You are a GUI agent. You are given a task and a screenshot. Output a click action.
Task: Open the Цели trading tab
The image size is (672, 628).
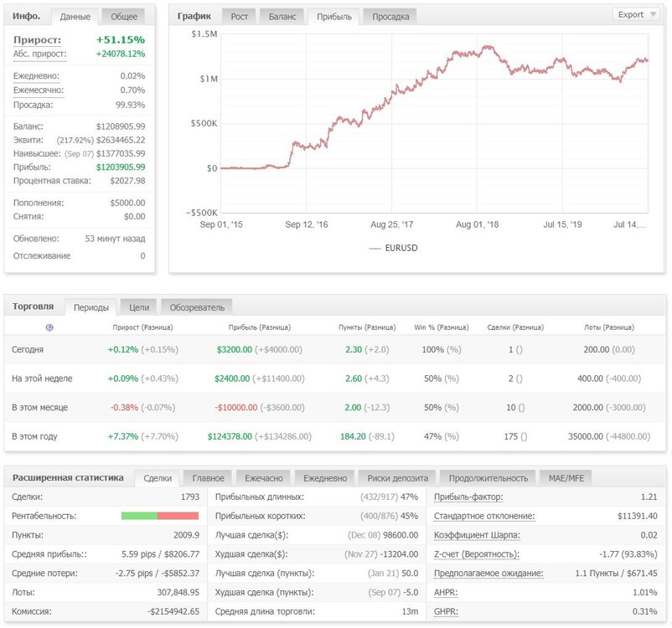pyautogui.click(x=139, y=307)
